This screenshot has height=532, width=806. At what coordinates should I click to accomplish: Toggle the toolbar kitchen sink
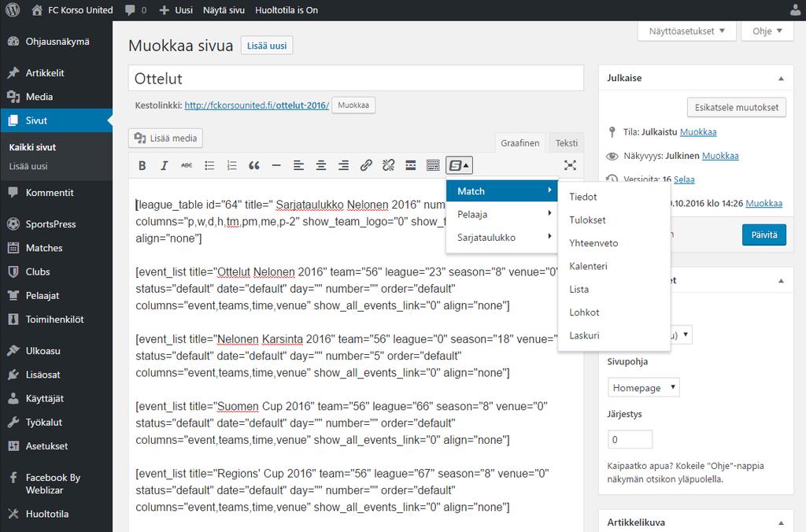[x=433, y=165]
